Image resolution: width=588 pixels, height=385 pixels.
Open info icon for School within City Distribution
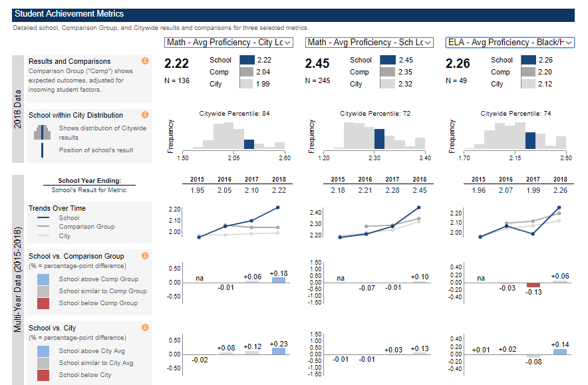tap(145, 115)
